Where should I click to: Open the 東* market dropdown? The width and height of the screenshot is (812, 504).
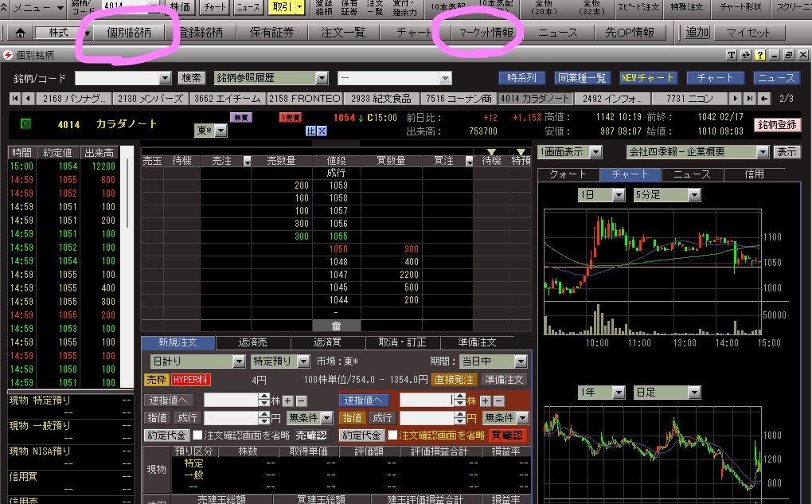tap(211, 131)
